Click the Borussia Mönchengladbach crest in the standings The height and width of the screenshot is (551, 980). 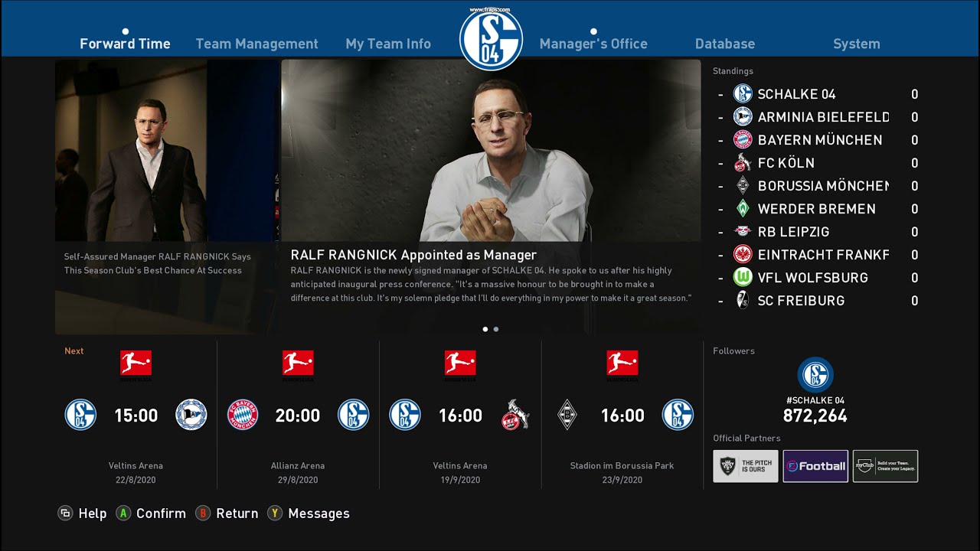pyautogui.click(x=743, y=186)
